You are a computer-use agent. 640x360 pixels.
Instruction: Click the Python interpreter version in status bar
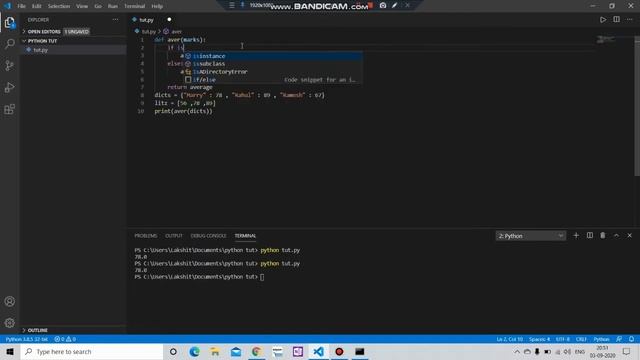coord(27,339)
